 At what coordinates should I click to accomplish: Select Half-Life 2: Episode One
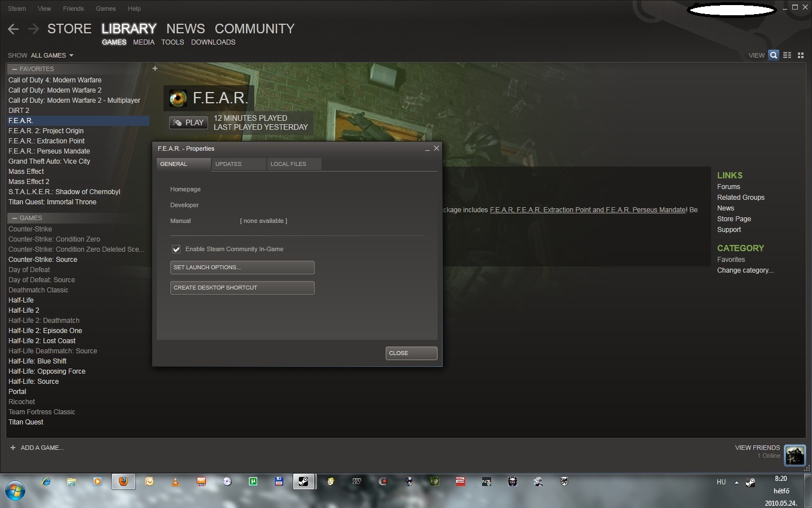pos(45,331)
